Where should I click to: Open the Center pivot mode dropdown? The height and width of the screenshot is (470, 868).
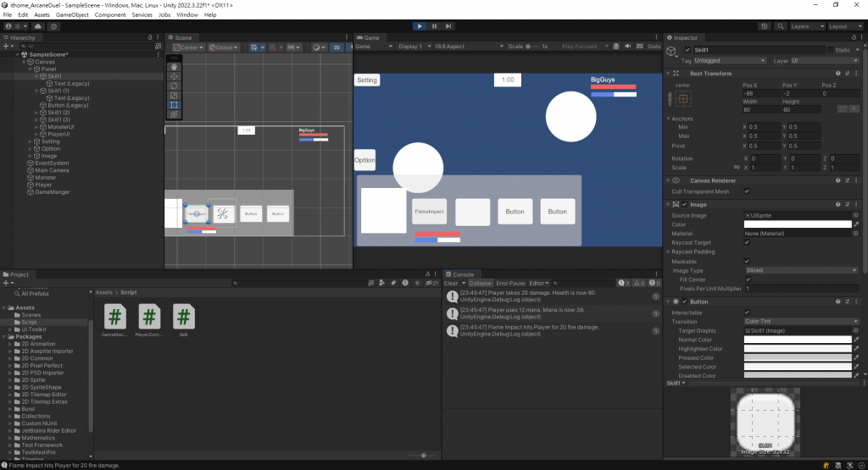tap(188, 47)
